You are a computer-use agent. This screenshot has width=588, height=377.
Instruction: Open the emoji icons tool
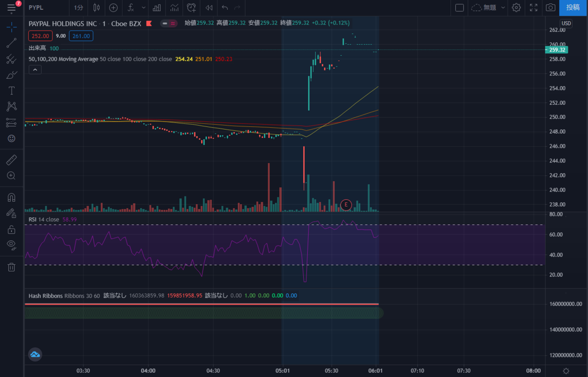(x=12, y=139)
